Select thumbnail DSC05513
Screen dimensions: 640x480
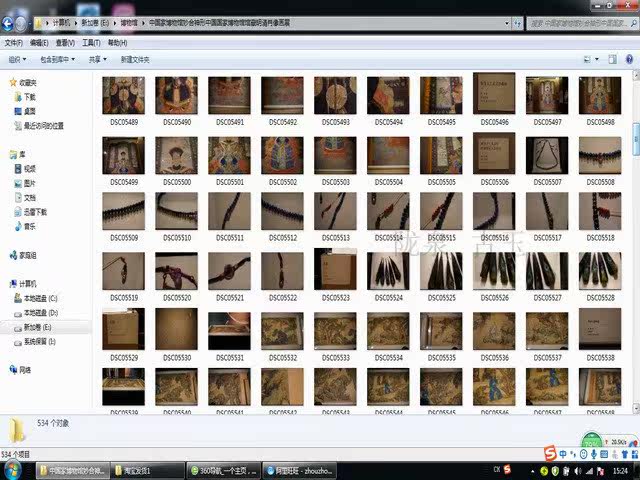(x=336, y=211)
